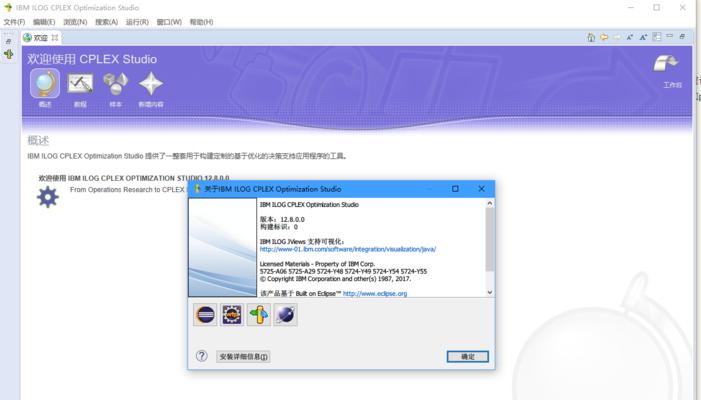Open the 浏览(N) menu
701x400 pixels.
(75, 22)
